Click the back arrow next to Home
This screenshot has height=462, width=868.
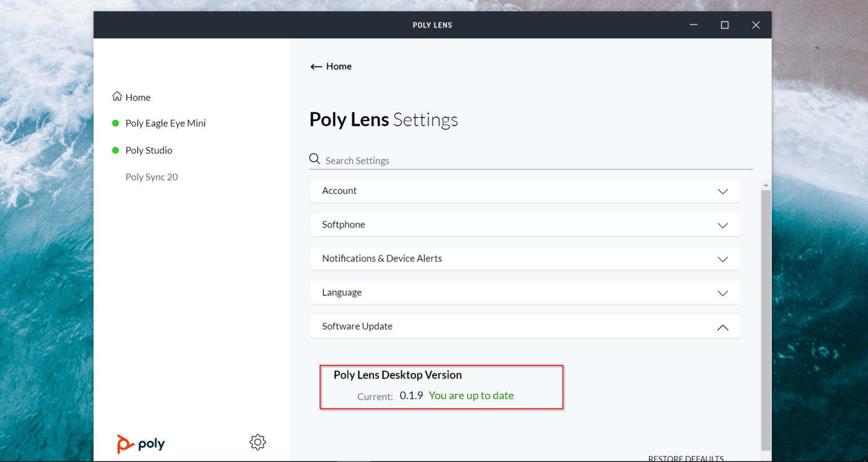pyautogui.click(x=316, y=66)
